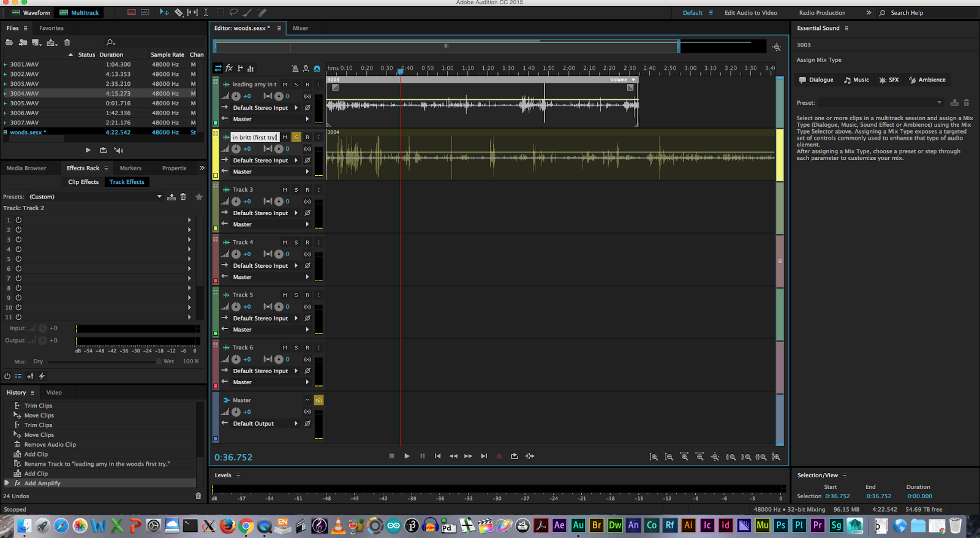Viewport: 980px width, 538px height.
Task: Choose Radio Production workspace
Action: tap(822, 12)
